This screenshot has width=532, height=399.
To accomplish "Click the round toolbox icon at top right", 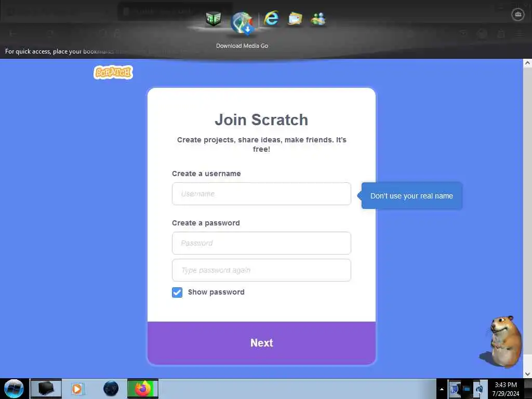I will [518, 14].
